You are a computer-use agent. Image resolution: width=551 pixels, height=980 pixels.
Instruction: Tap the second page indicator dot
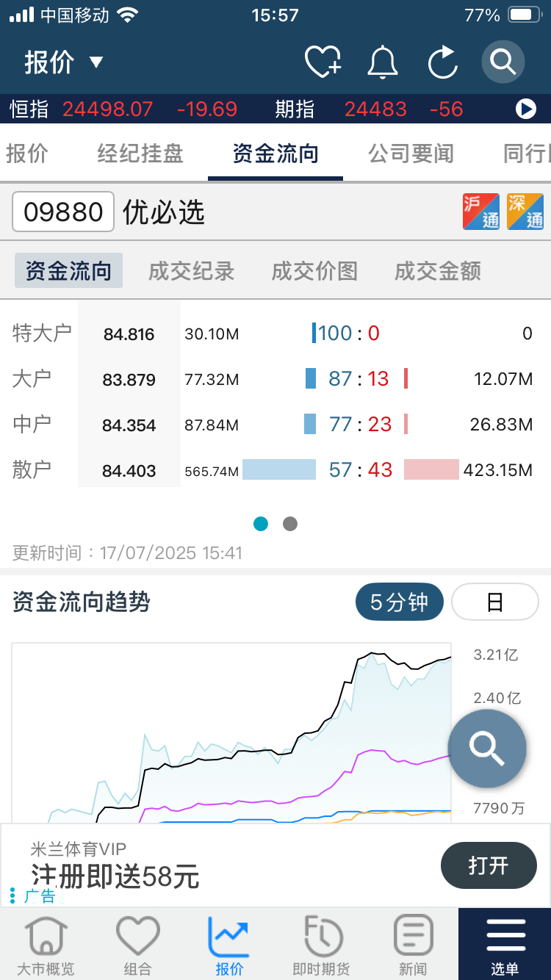[x=290, y=524]
